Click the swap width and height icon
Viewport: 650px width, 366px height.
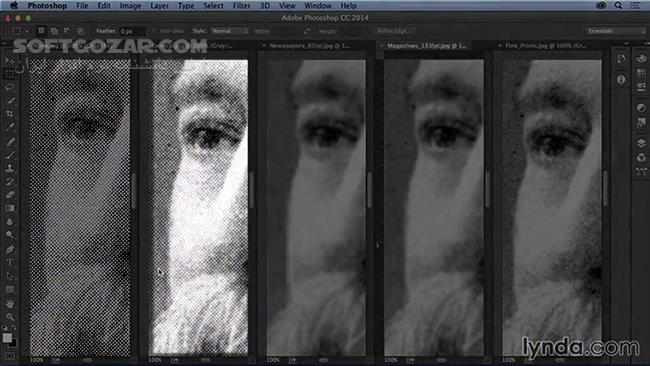[307, 31]
